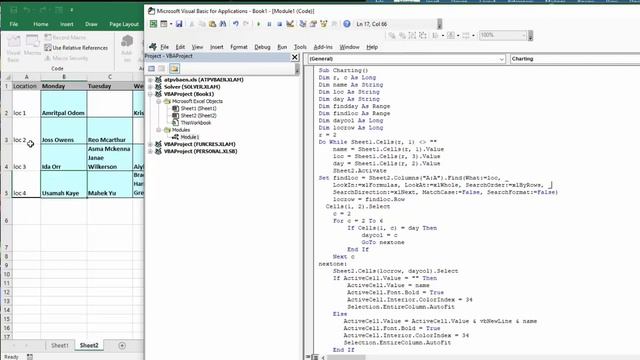640x360 pixels.
Task: Open the Insert UserForm dropdown arrow
Action: [171, 24]
